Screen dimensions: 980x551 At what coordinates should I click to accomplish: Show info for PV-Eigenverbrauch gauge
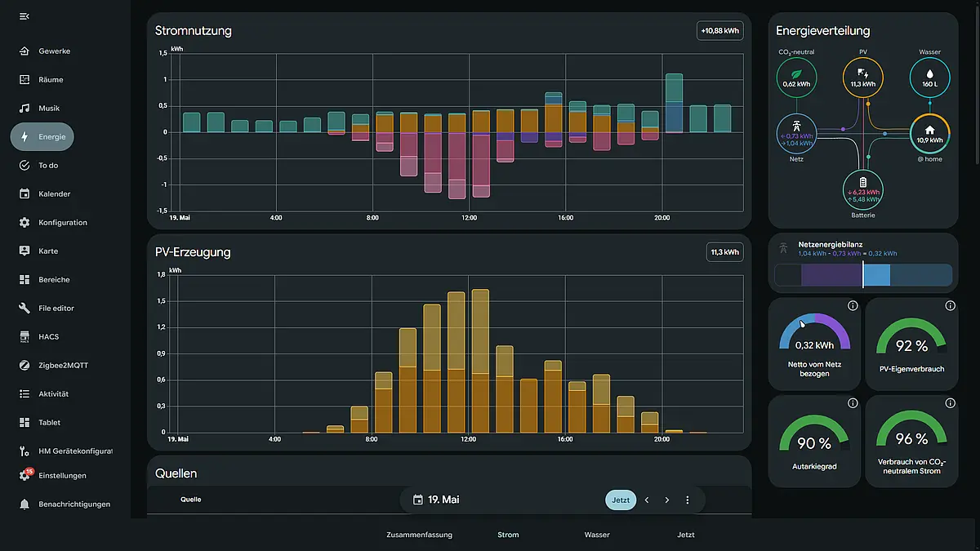tap(950, 305)
